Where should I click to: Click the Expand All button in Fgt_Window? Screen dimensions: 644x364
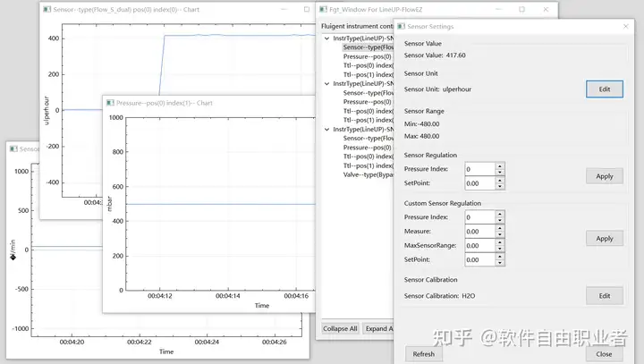[x=378, y=328]
